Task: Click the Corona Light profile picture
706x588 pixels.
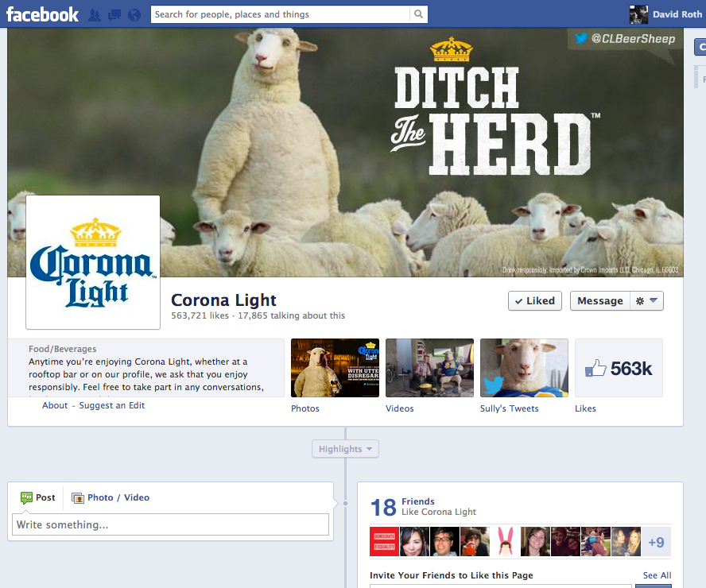Action: pyautogui.click(x=93, y=262)
